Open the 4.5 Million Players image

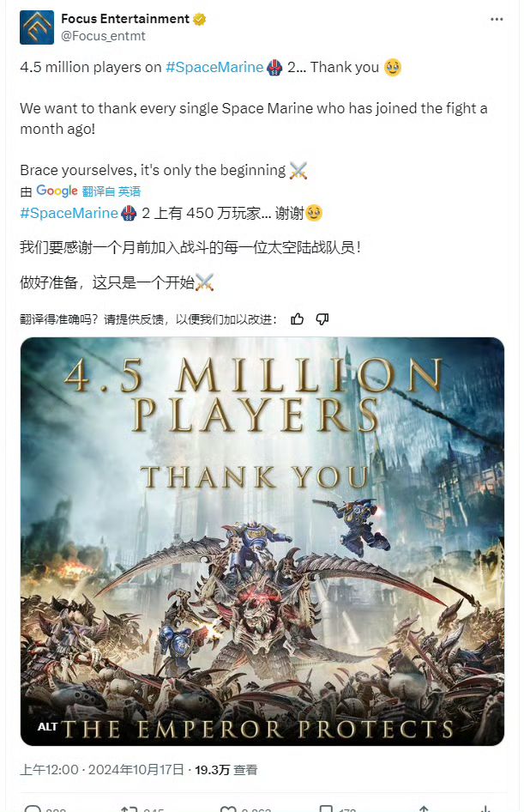pyautogui.click(x=262, y=541)
